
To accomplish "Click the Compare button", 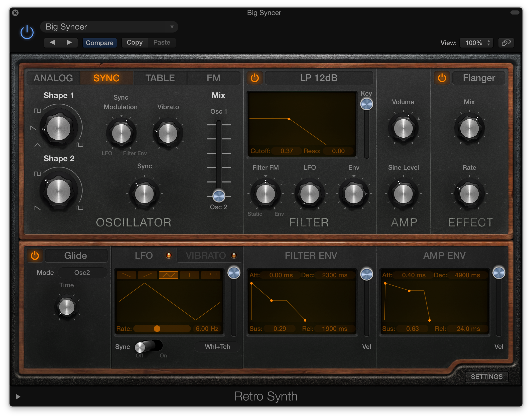I will (x=99, y=43).
